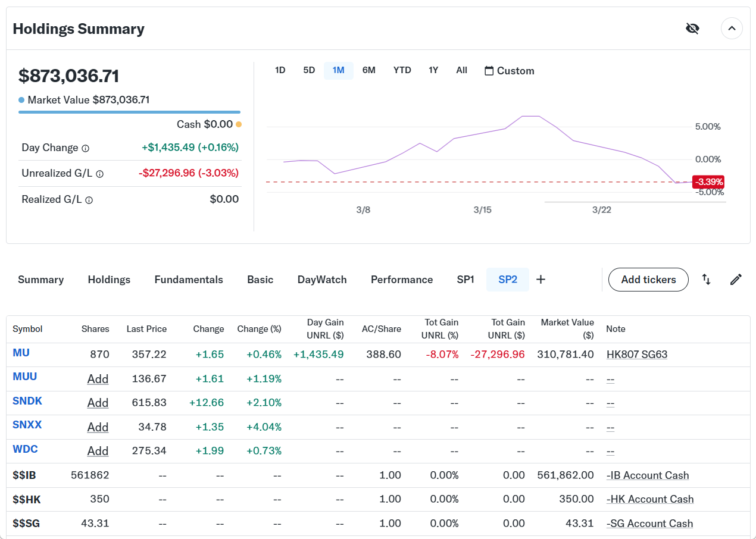This screenshot has height=539, width=756.
Task: Click the Unrealized G/L info icon
Action: click(99, 174)
